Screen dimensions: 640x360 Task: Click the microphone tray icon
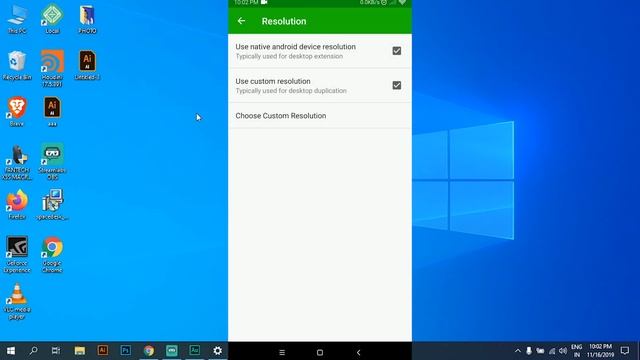pos(529,351)
